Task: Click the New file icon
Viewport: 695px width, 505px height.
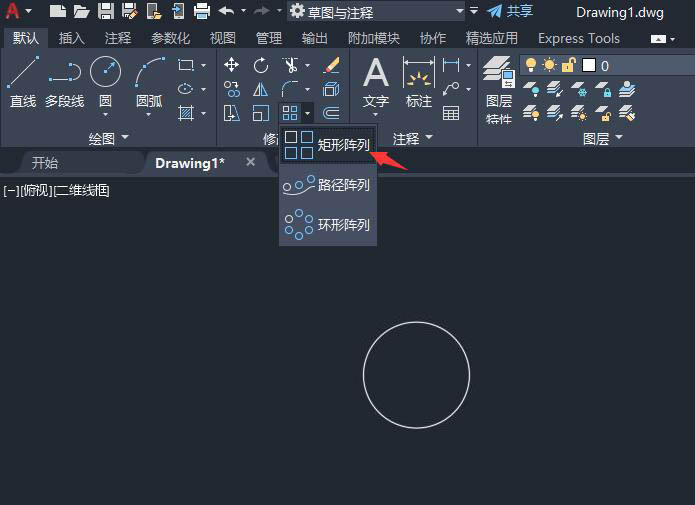Action: [58, 11]
